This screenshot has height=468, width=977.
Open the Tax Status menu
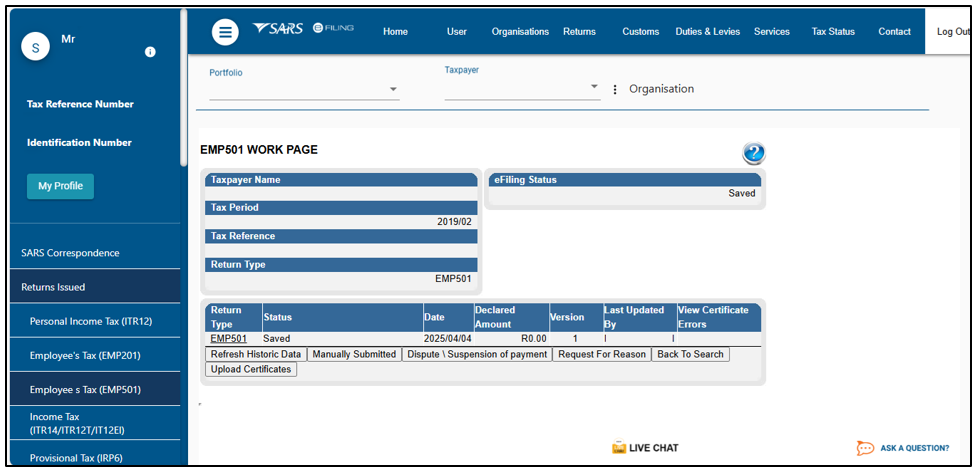[833, 32]
